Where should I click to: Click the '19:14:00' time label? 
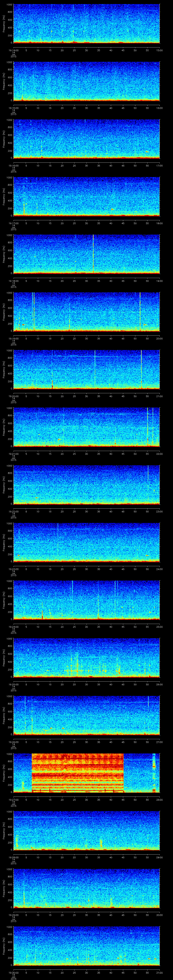(13, 50)
